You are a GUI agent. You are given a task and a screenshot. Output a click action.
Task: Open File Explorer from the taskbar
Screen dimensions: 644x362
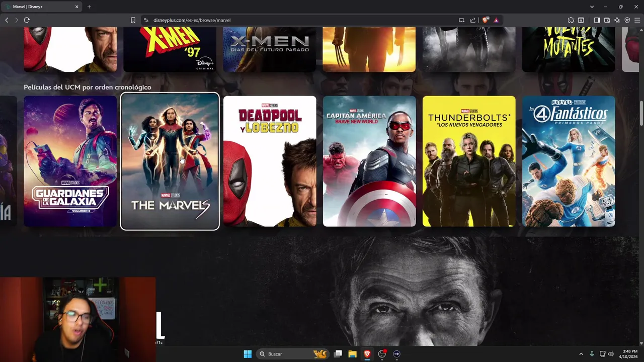click(x=352, y=354)
